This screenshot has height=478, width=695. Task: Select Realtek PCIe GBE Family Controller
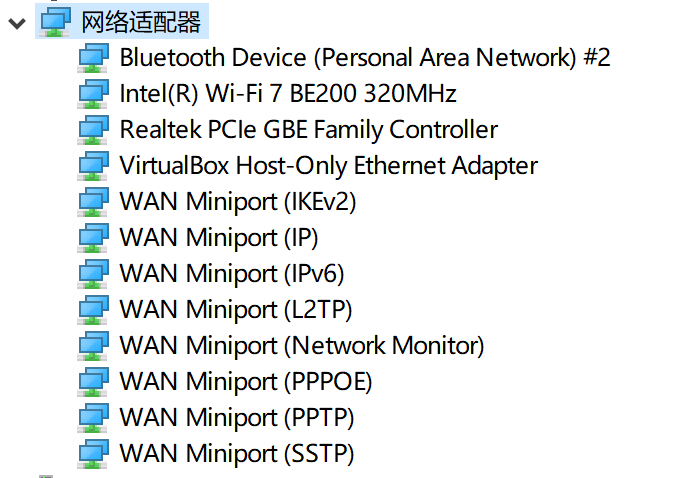coord(308,130)
